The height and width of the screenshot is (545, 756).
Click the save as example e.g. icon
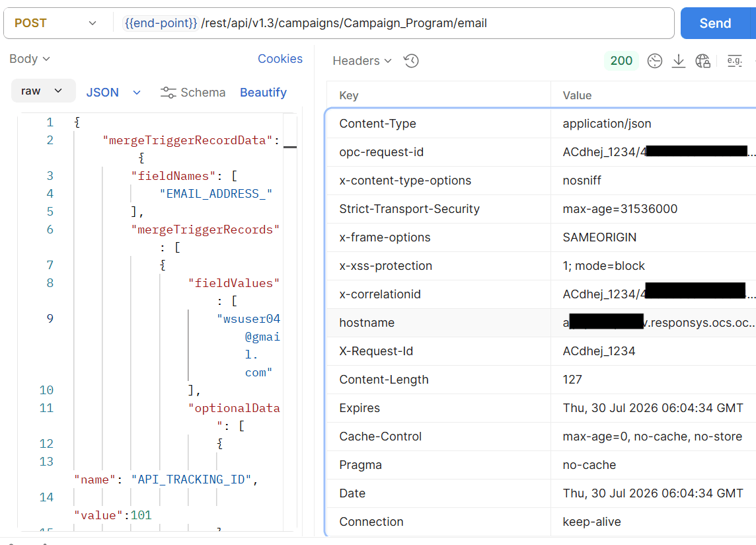point(734,61)
